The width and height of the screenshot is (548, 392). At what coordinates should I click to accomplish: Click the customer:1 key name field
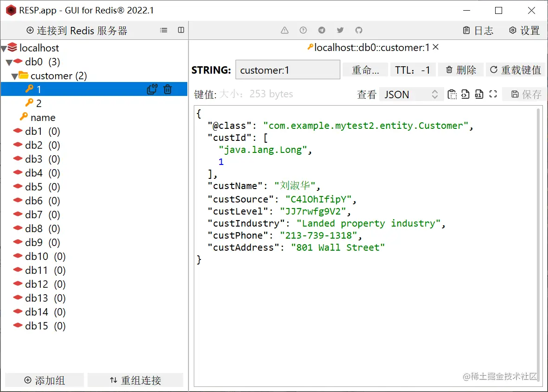(x=287, y=70)
